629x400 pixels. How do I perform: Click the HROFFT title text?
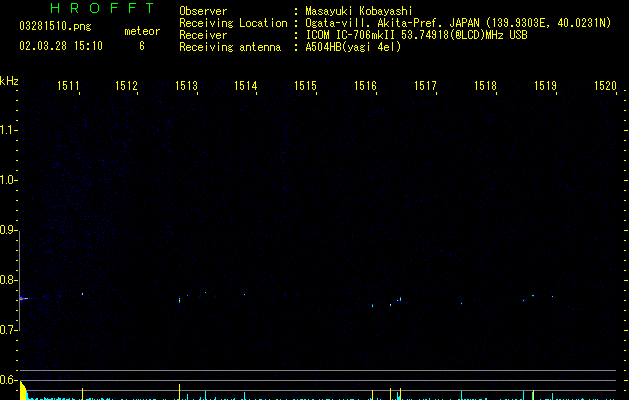pyautogui.click(x=102, y=8)
